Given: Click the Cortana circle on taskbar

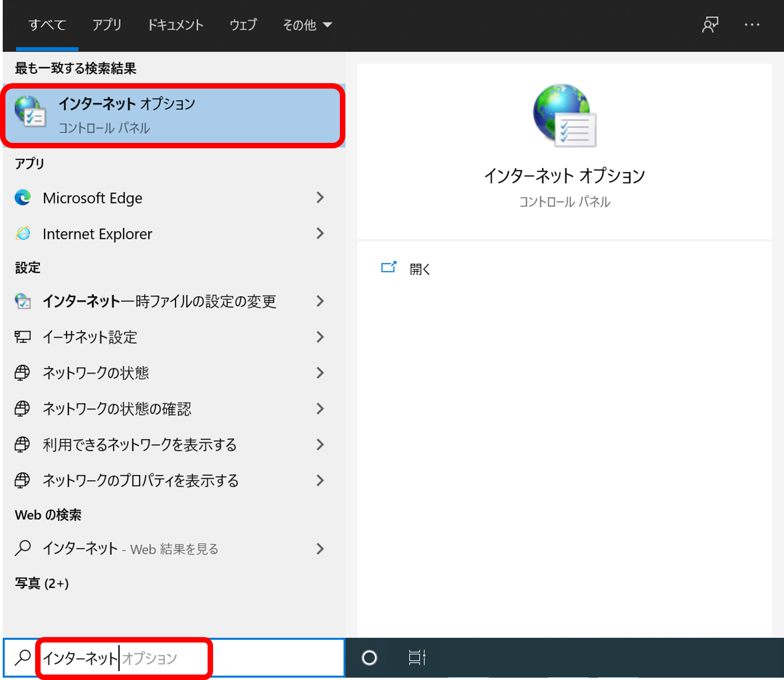Looking at the screenshot, I should 369,658.
